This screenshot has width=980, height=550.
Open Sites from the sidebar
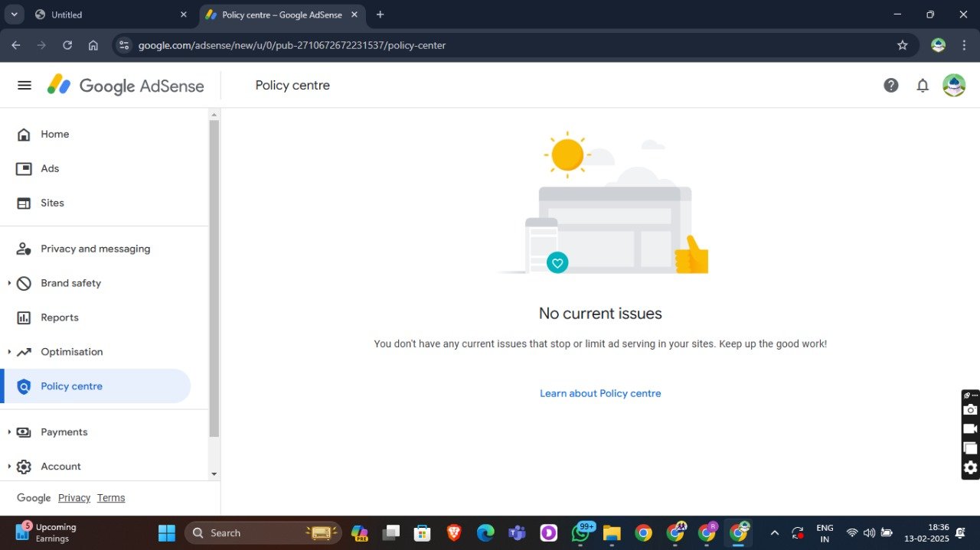52,203
